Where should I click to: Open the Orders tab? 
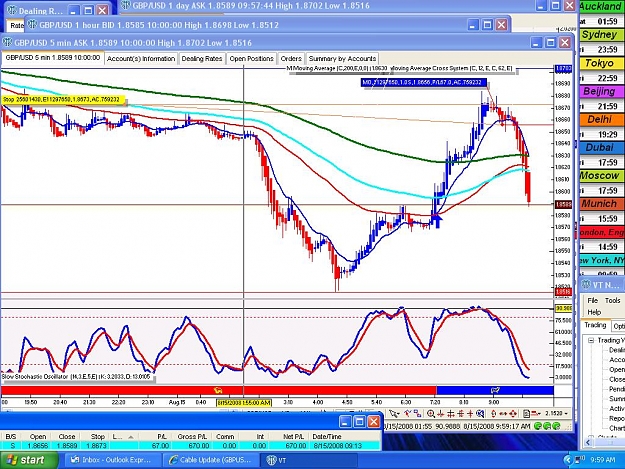pos(291,59)
